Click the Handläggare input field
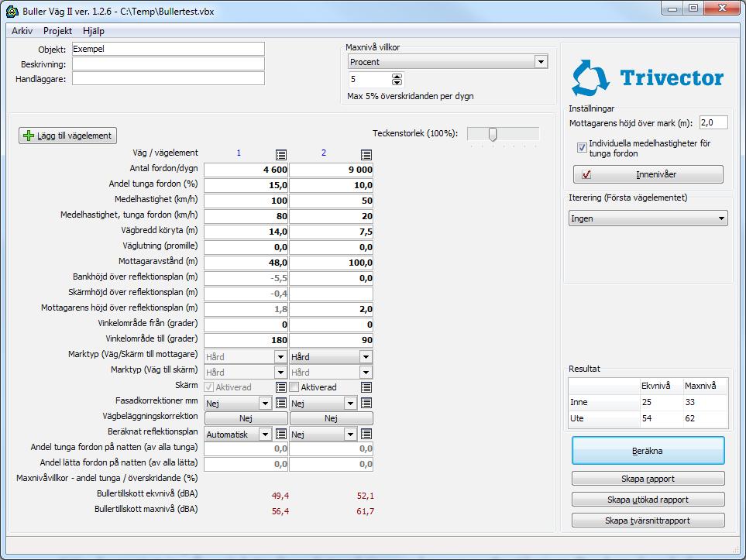Viewport: 746px width, 560px height. (x=168, y=78)
